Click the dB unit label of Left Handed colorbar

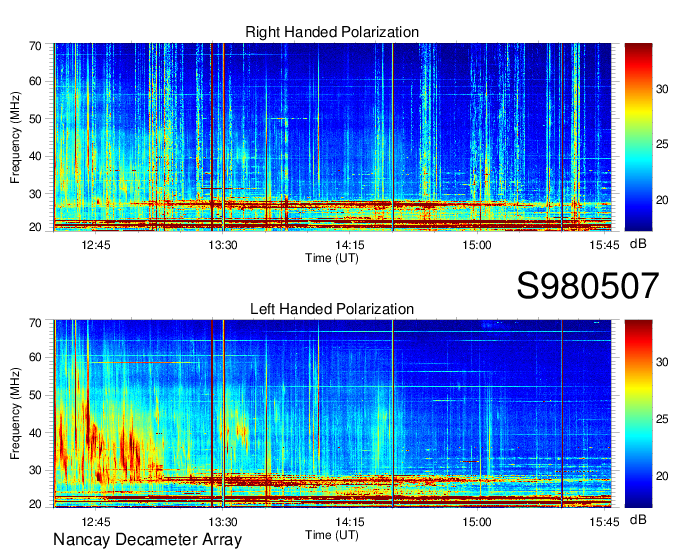(638, 519)
